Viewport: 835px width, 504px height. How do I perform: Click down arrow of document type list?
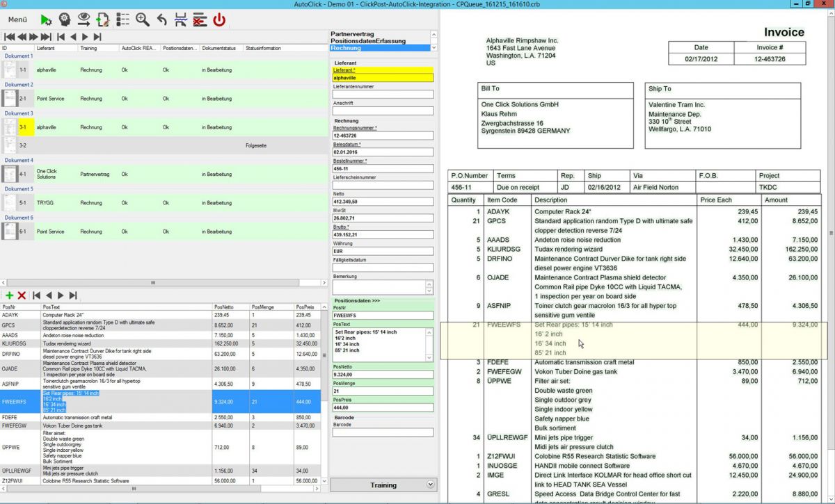[x=434, y=48]
